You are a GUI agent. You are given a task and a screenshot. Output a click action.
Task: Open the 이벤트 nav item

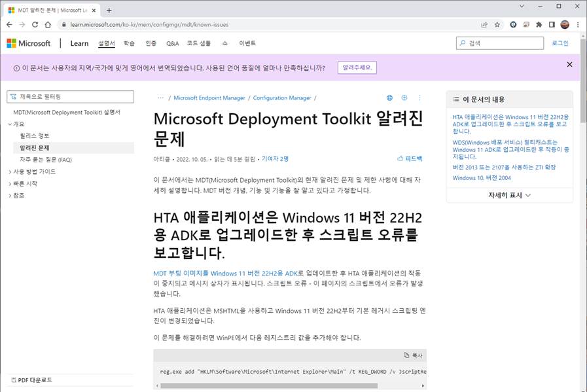pyautogui.click(x=247, y=43)
